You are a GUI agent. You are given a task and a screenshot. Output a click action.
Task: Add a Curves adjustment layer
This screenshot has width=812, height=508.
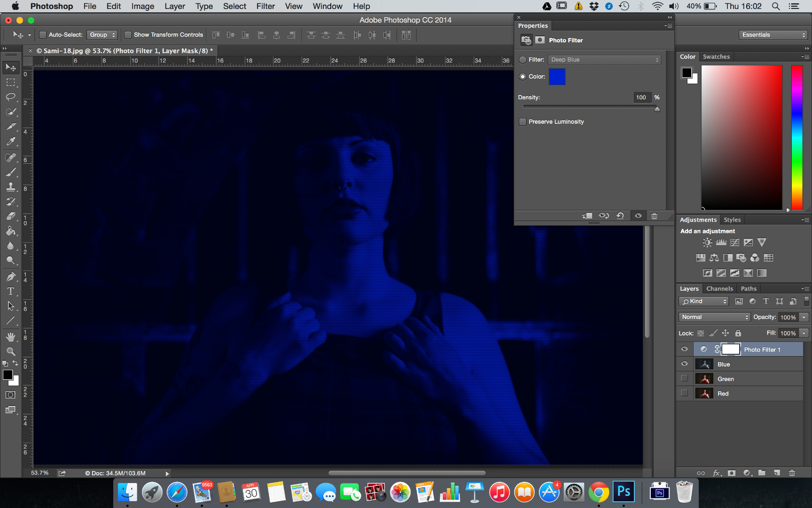734,242
